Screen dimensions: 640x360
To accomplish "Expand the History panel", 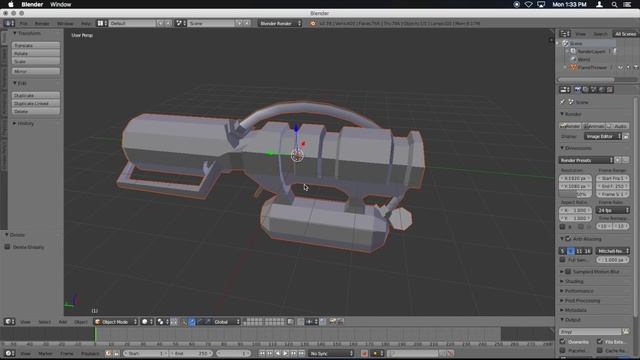I will click(x=25, y=123).
